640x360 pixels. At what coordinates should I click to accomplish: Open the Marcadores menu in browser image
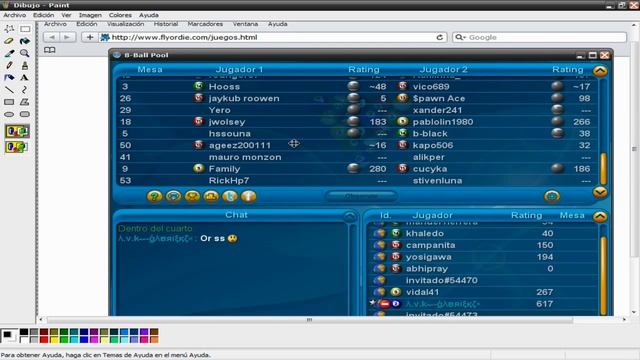(x=205, y=24)
